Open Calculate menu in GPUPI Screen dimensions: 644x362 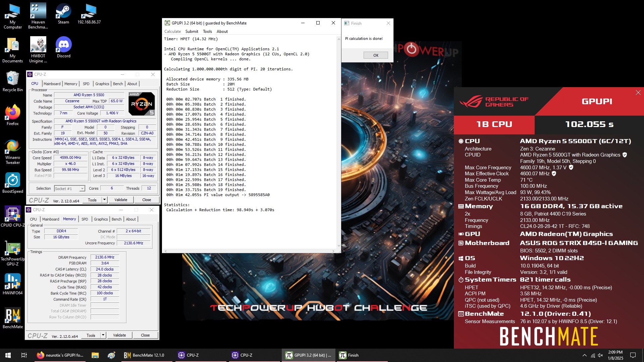tap(172, 32)
